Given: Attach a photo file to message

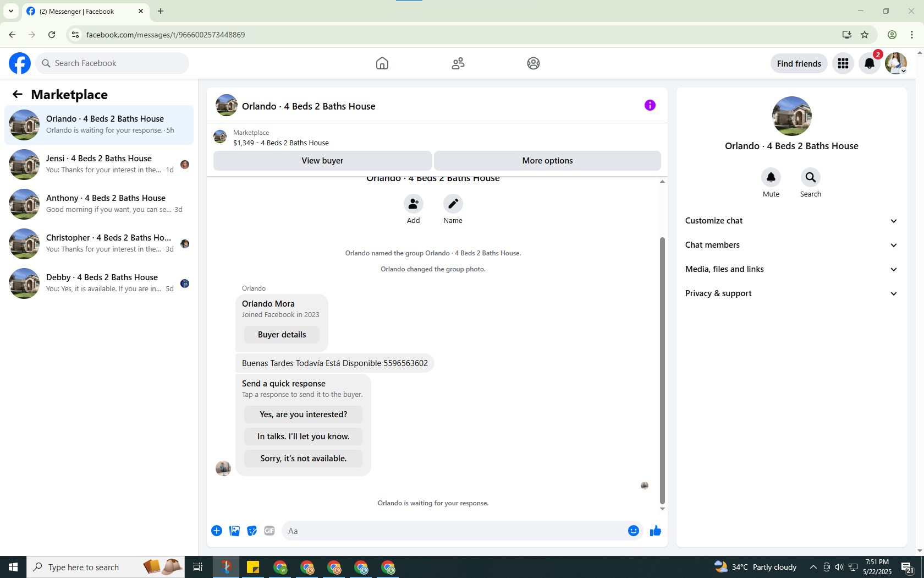Looking at the screenshot, I should tap(234, 531).
